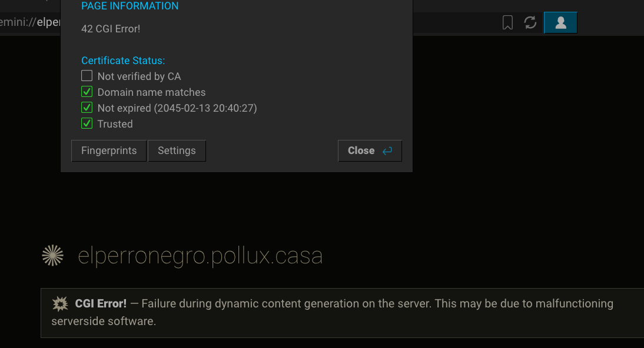644x348 pixels.
Task: Toggle the Domain name matches checkbox
Action: pos(87,92)
